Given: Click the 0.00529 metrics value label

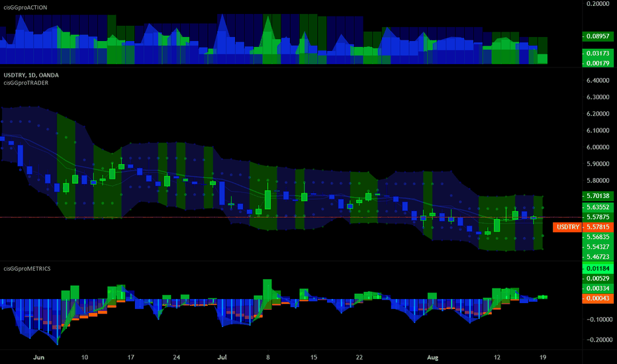Looking at the screenshot, I should point(598,278).
